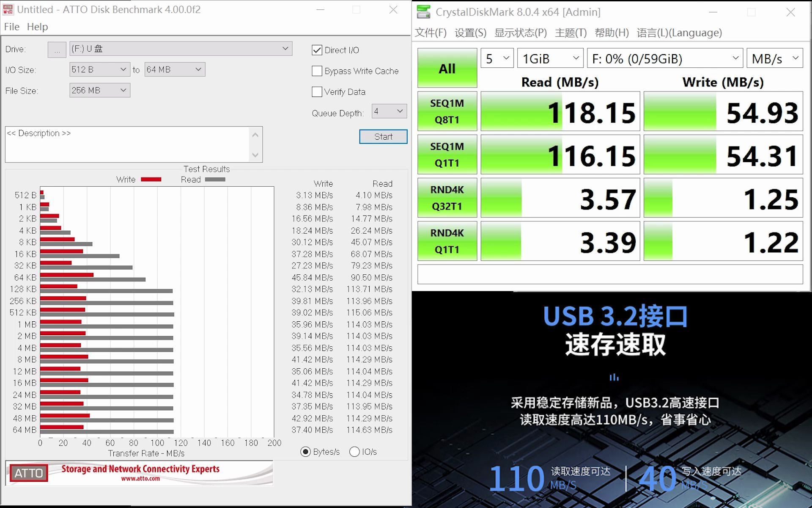812x508 pixels.
Task: Open the www.atto.com link in banner
Action: tap(140, 479)
